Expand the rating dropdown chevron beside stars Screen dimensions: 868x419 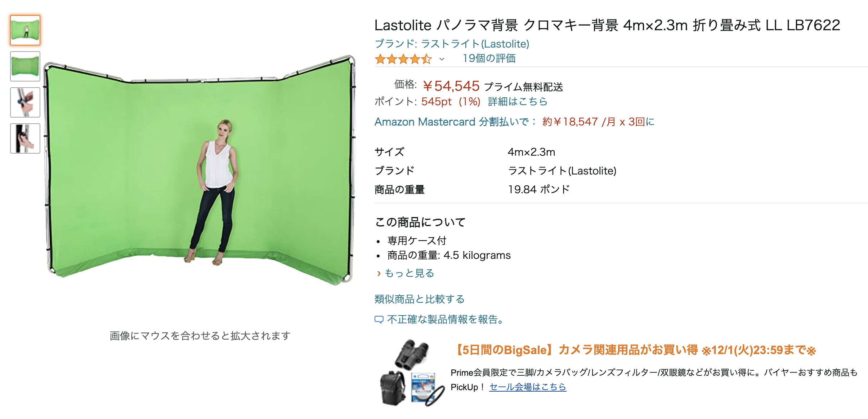pyautogui.click(x=442, y=59)
